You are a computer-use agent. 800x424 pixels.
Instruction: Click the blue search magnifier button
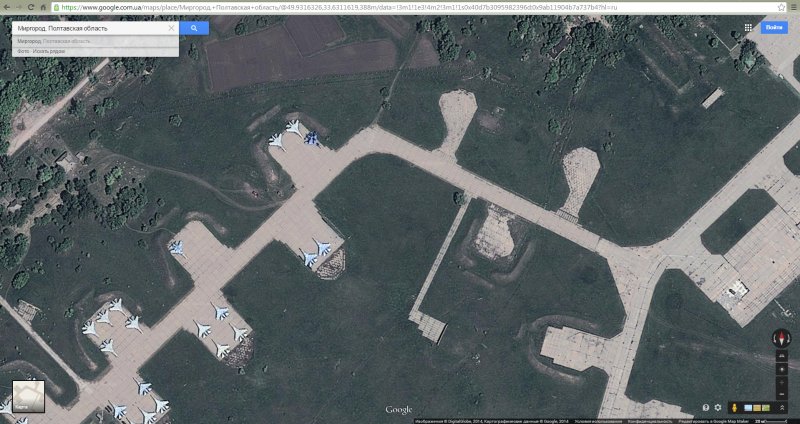point(194,28)
